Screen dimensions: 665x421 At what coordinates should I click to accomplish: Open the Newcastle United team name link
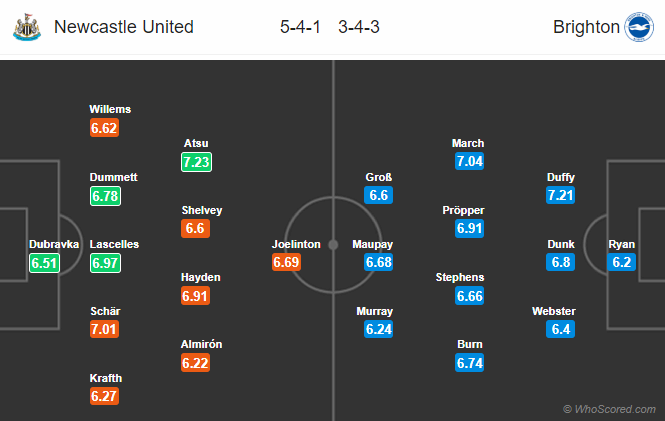click(123, 27)
